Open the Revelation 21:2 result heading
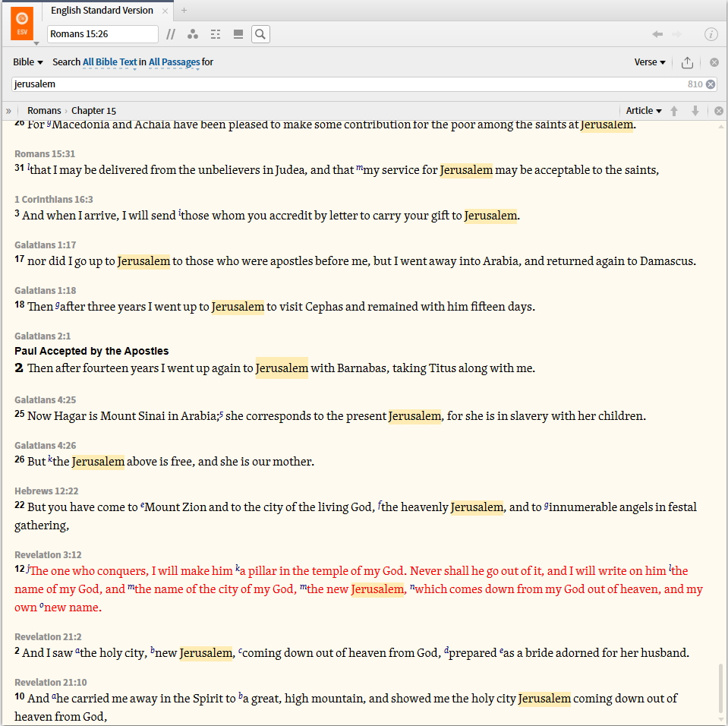The image size is (728, 726). coord(48,637)
